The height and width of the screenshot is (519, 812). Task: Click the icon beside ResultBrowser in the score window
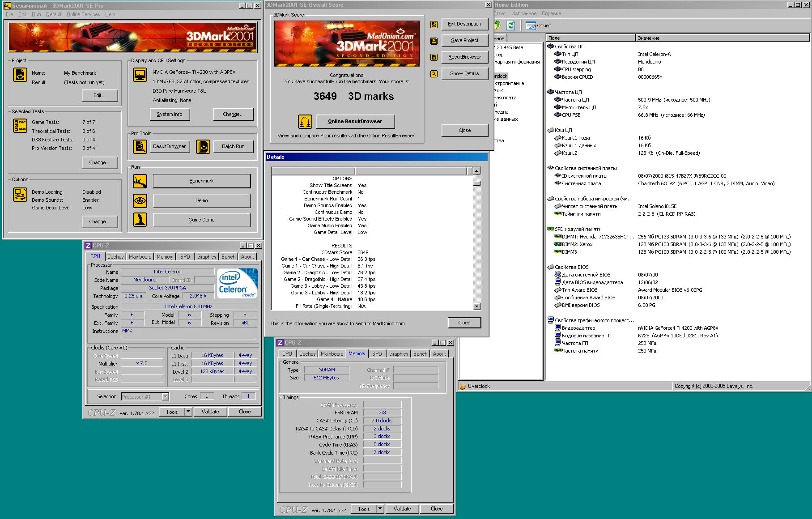coord(434,57)
